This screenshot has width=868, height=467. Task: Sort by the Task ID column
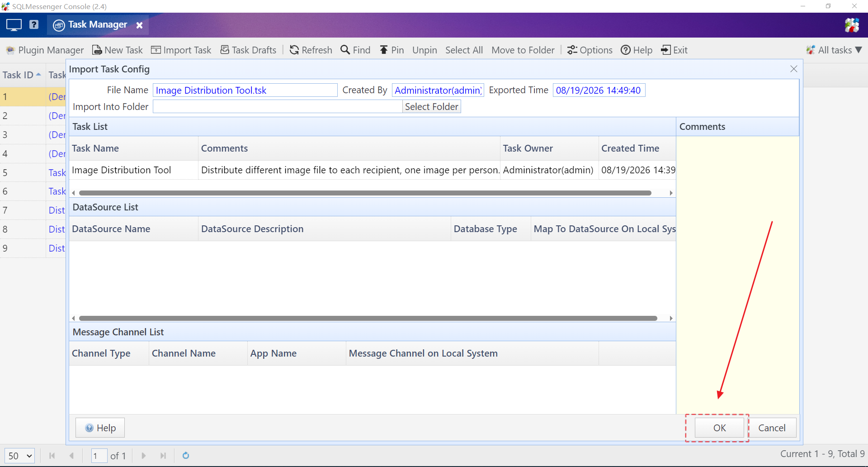pyautogui.click(x=22, y=75)
